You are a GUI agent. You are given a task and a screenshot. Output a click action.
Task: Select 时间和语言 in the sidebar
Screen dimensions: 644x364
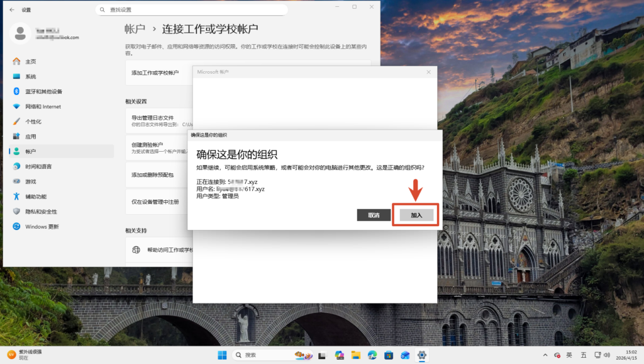point(38,166)
